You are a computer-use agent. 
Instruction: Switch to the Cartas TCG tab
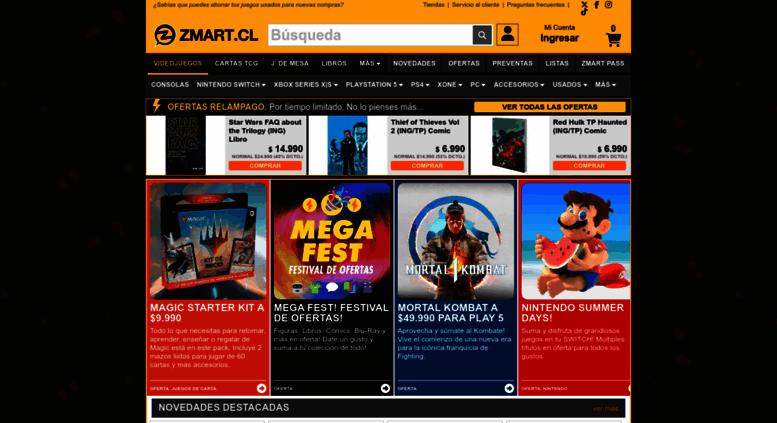(x=236, y=63)
